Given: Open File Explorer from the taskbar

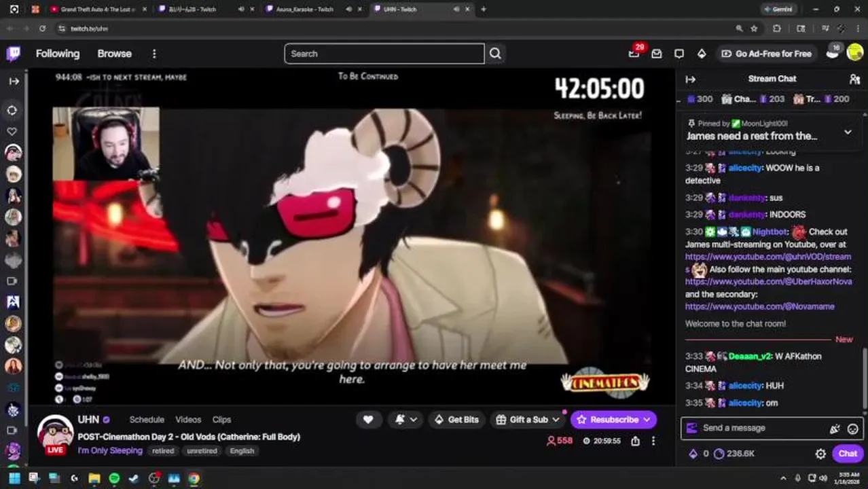Looking at the screenshot, I should tap(94, 478).
